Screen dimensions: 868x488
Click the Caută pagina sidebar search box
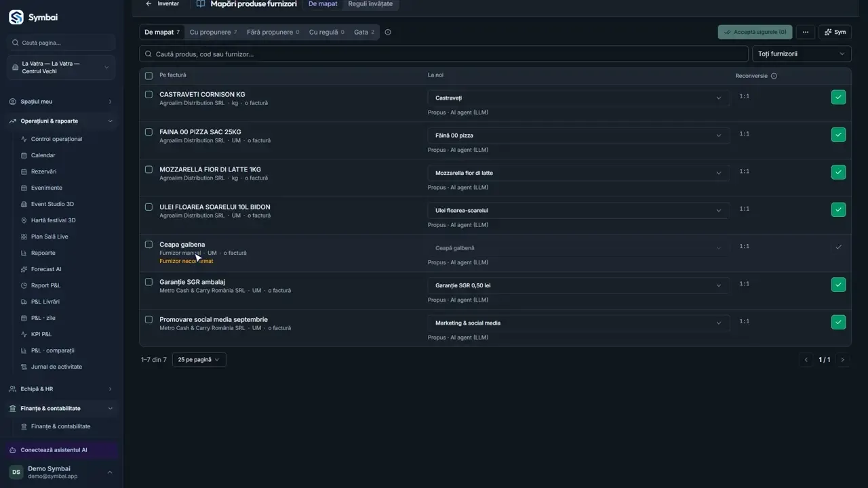[x=62, y=43]
